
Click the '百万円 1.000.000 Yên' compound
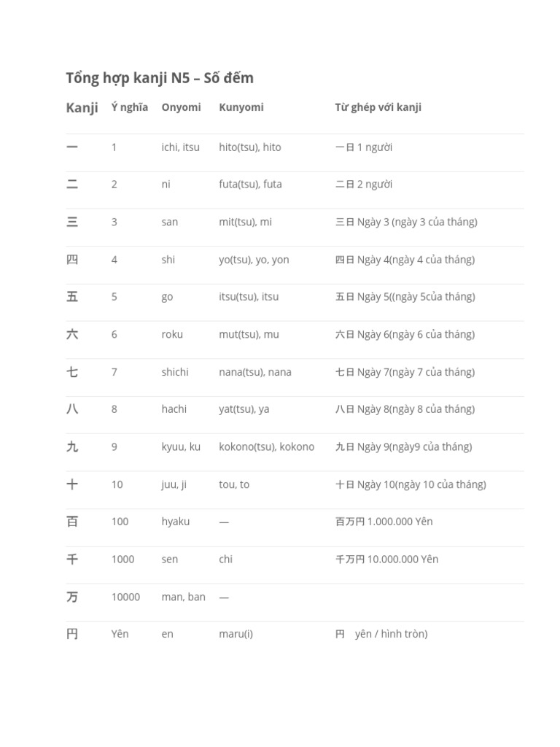[384, 522]
